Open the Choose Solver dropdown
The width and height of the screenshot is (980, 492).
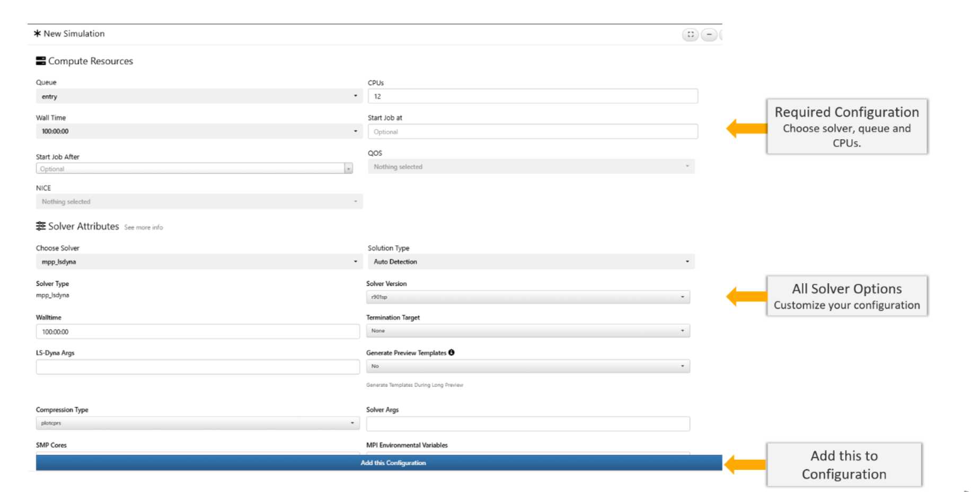pos(199,262)
